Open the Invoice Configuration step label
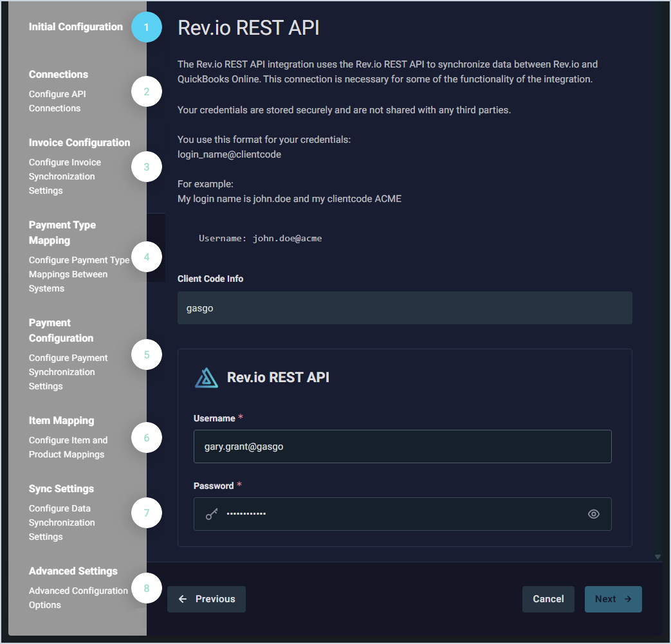This screenshot has height=644, width=671. (80, 142)
